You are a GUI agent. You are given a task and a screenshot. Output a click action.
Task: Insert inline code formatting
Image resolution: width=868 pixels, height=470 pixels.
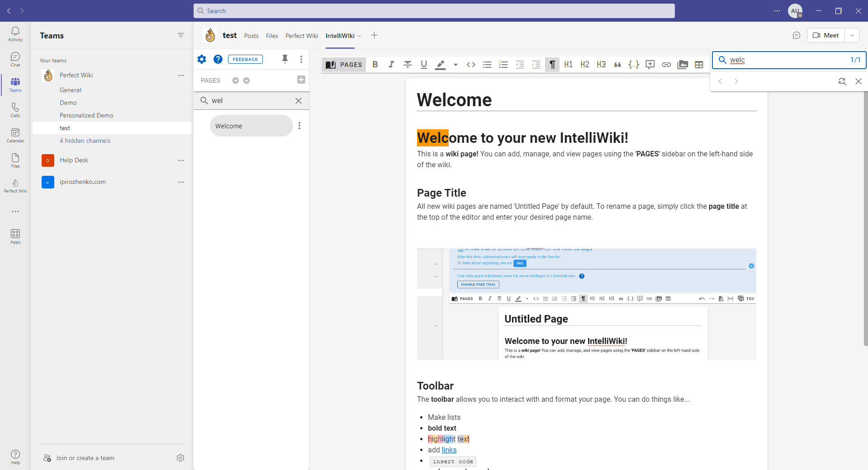pyautogui.click(x=471, y=65)
